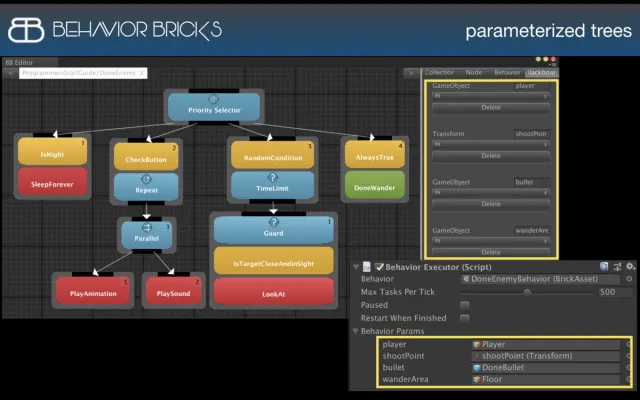Screen dimensions: 640x400
Task: Adjust the Max Tasks Per Tick slider
Action: (527, 292)
